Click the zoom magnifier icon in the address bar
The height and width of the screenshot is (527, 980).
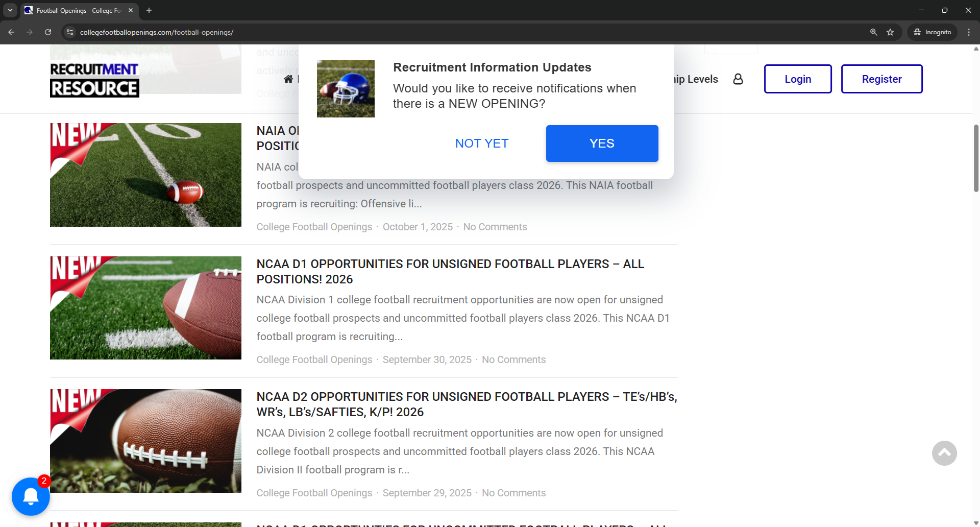[874, 32]
